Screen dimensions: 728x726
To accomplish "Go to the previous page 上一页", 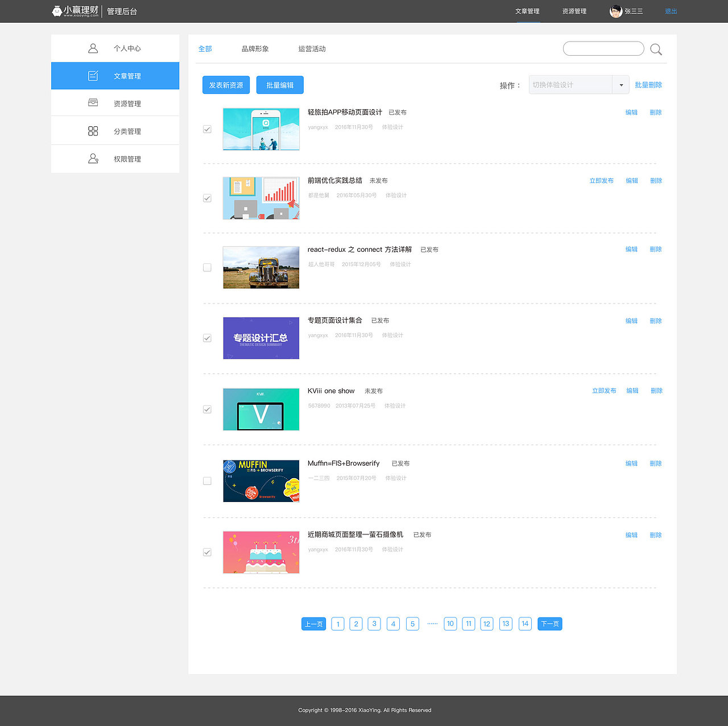I will point(313,624).
